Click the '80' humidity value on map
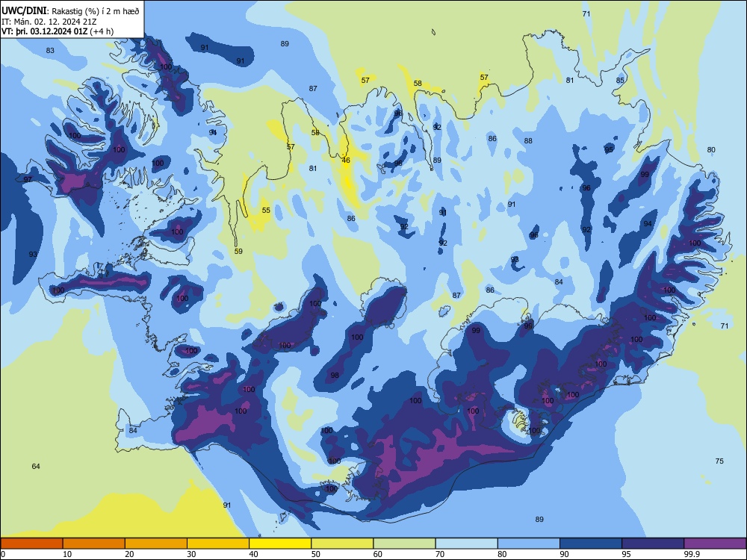 click(711, 149)
